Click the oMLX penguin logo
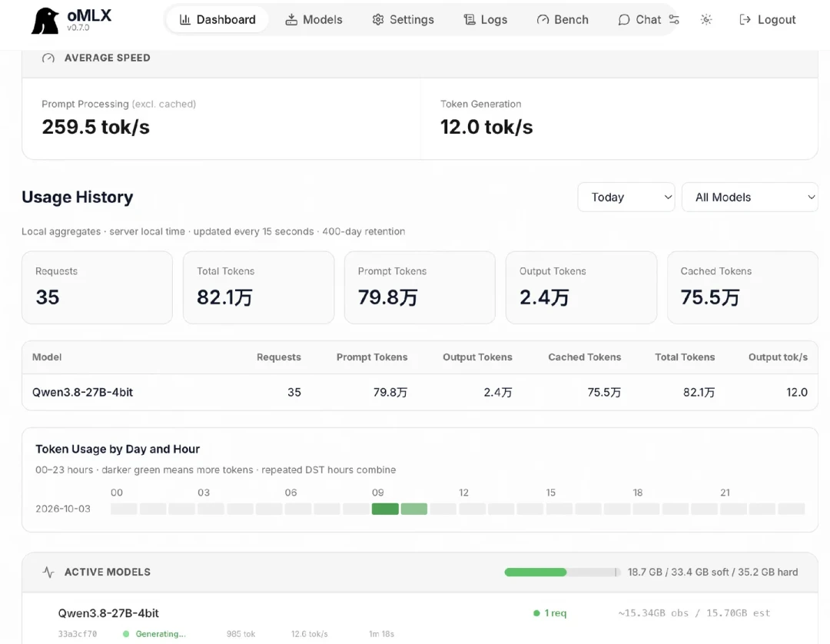This screenshot has height=644, width=830. [45, 21]
